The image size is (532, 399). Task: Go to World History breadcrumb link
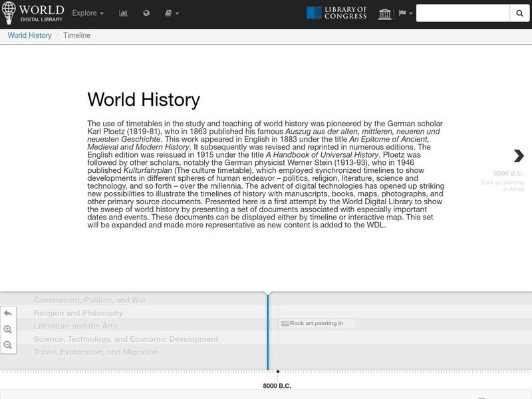click(29, 35)
